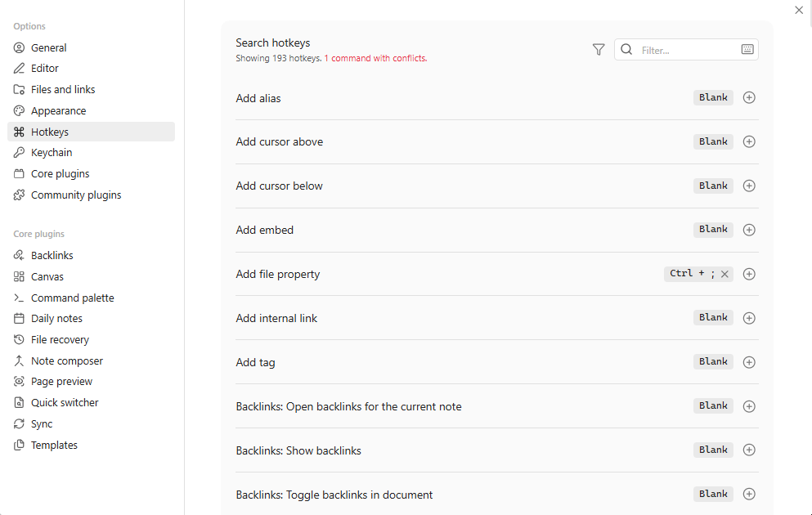
Task: Click the '1 command with conflicts' link
Action: 375,59
